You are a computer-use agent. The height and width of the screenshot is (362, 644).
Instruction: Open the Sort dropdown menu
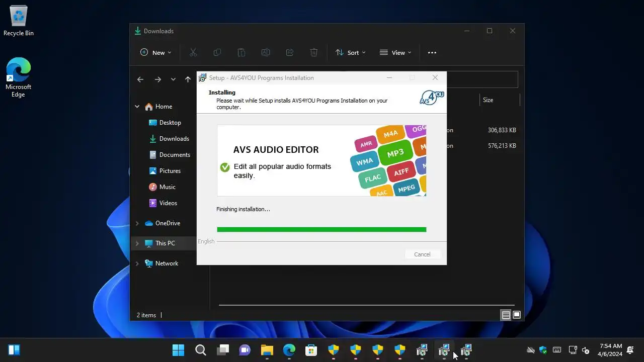click(350, 52)
